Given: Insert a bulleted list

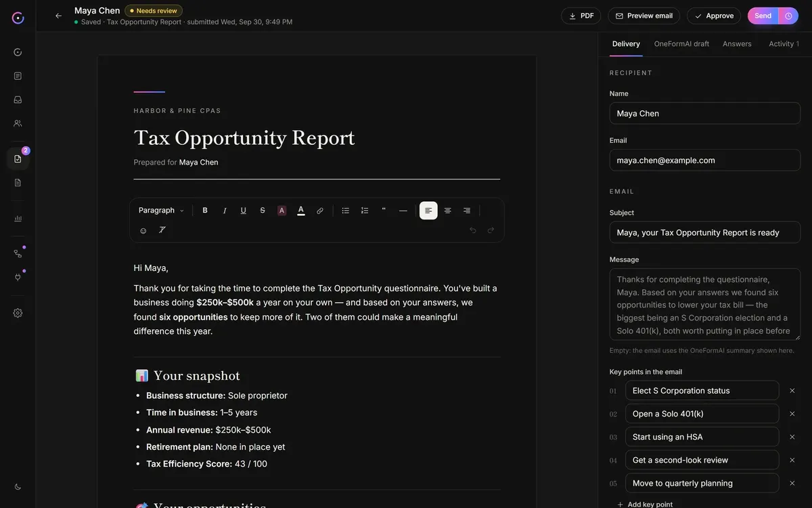Looking at the screenshot, I should pyautogui.click(x=345, y=211).
